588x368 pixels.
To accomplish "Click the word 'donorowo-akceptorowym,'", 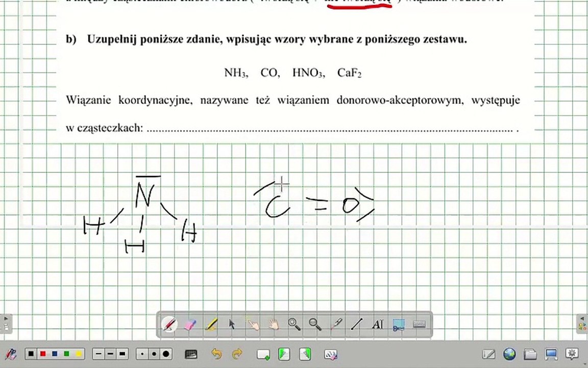I will click(400, 100).
